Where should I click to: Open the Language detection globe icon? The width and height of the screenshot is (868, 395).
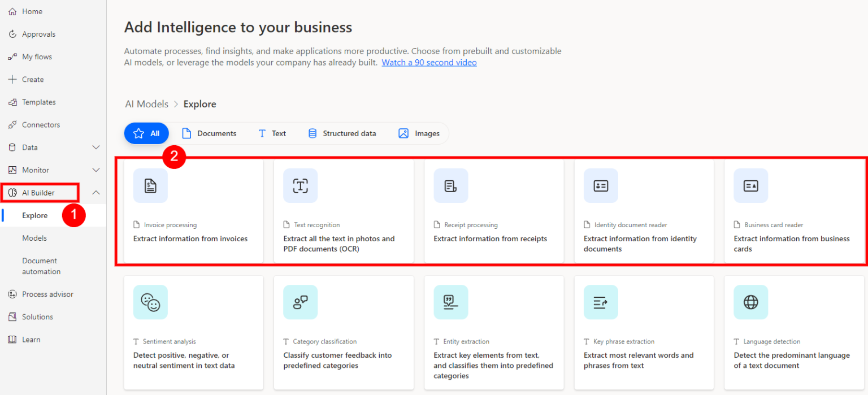click(750, 302)
